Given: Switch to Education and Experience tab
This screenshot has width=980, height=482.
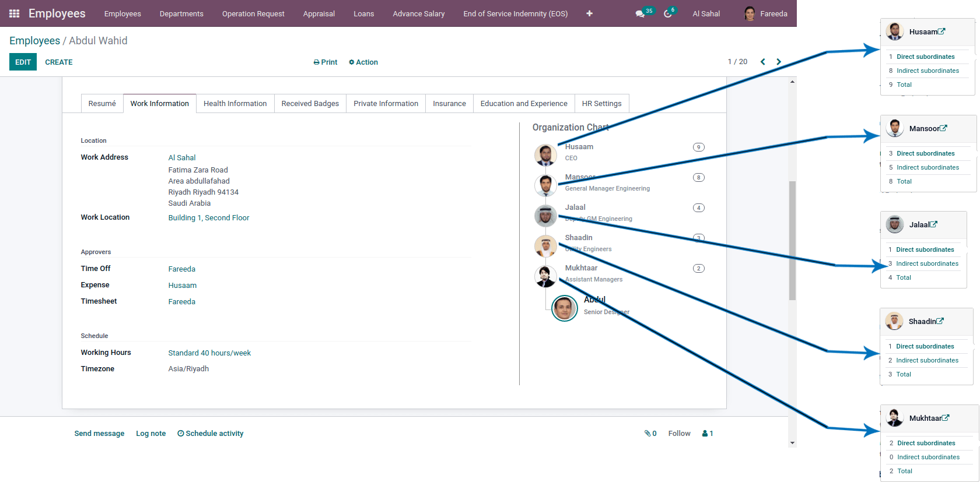Looking at the screenshot, I should 524,103.
